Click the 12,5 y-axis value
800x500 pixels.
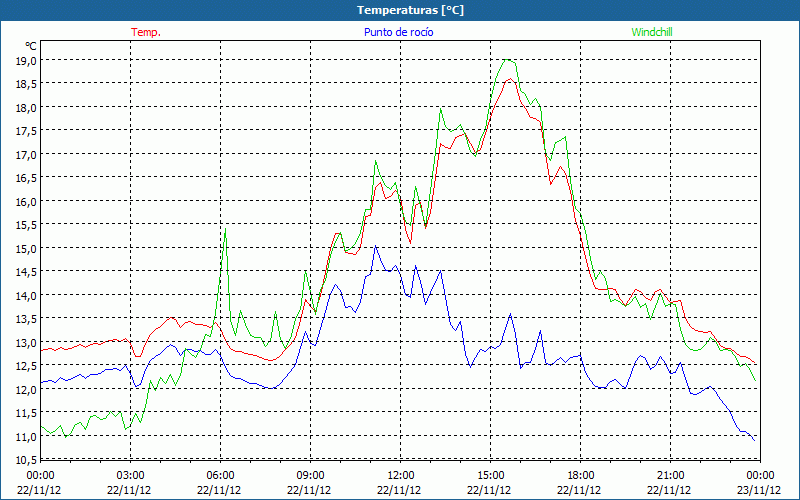click(x=27, y=366)
